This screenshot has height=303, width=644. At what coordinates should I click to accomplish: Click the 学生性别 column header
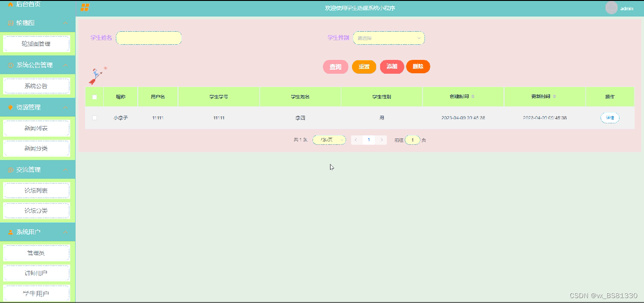pyautogui.click(x=382, y=97)
